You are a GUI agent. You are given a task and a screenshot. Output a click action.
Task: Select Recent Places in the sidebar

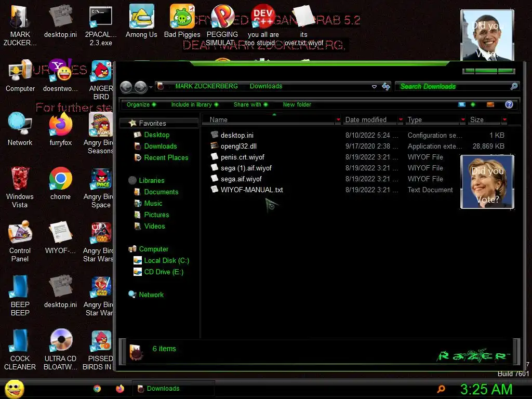click(x=166, y=157)
